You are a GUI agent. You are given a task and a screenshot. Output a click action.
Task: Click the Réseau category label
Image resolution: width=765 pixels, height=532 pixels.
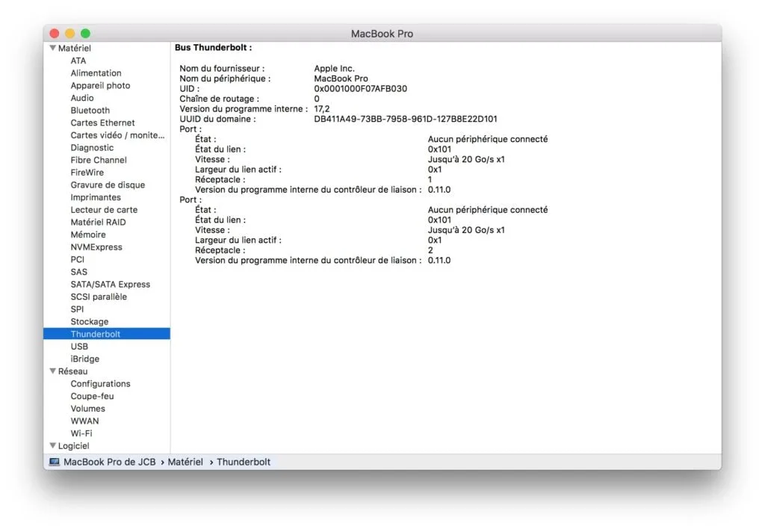(72, 371)
